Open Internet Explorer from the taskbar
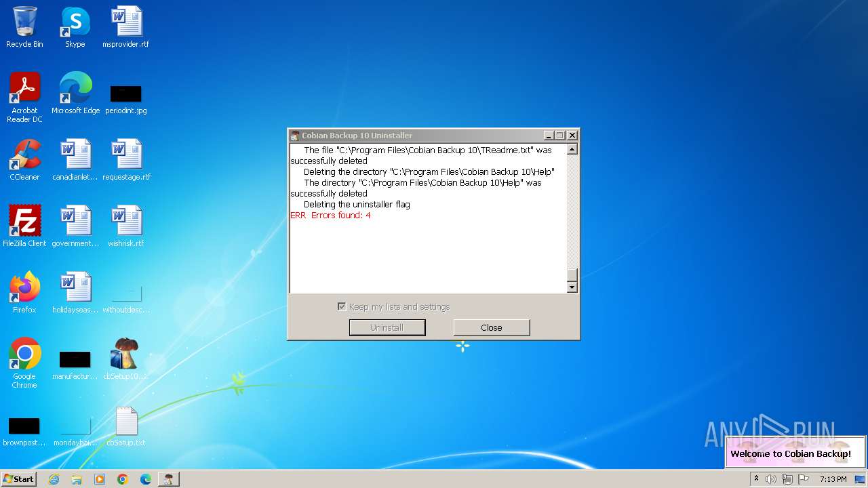This screenshot has height=488, width=868. click(54, 479)
